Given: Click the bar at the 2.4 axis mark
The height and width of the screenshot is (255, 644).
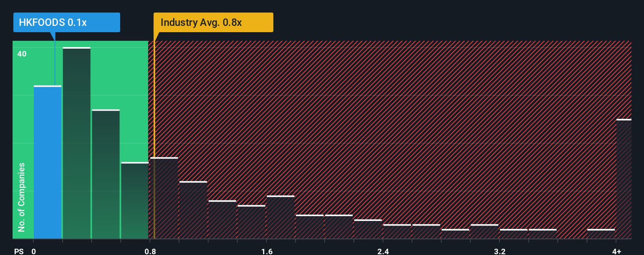Looking at the screenshot, I should point(397,231).
